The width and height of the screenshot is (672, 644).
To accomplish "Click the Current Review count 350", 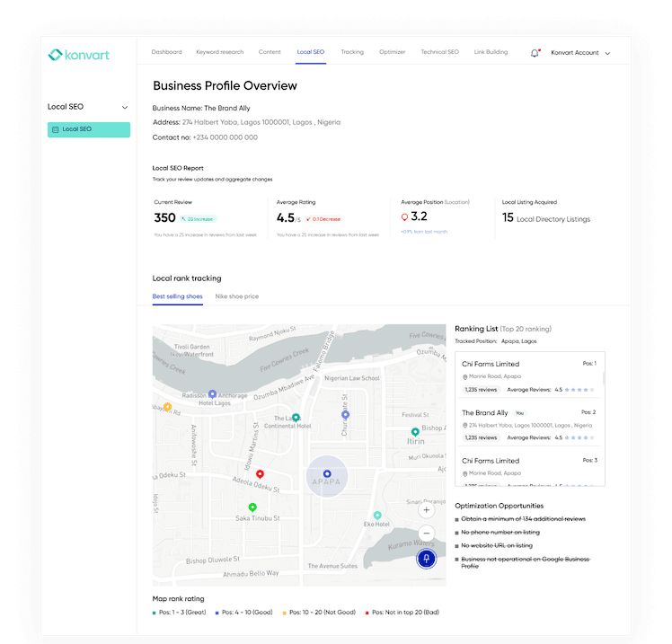I will click(x=164, y=217).
